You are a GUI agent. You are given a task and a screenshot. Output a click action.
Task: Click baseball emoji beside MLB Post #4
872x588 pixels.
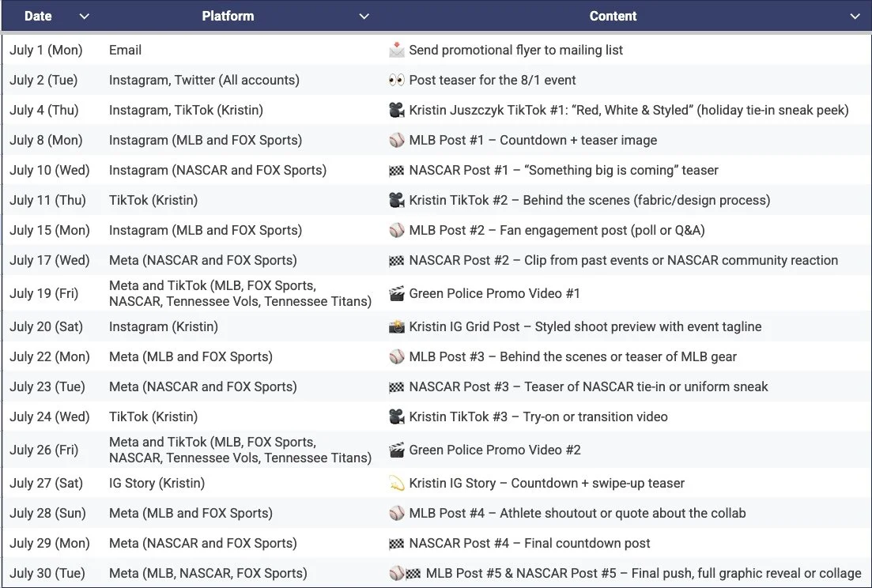(397, 514)
